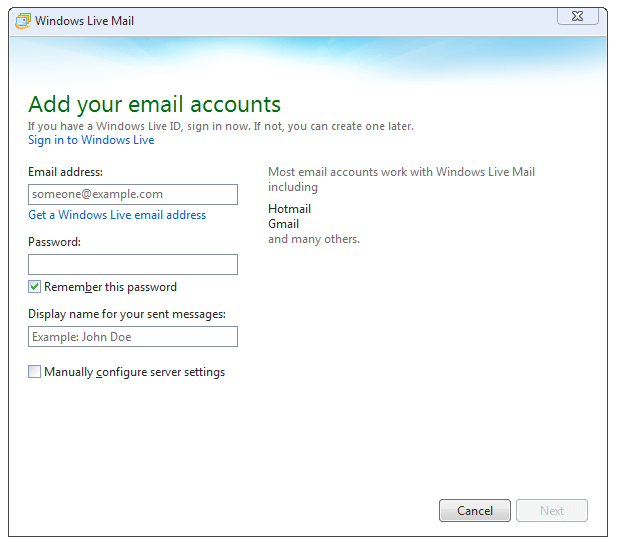620x547 pixels.
Task: Focus the Display name input field
Action: point(133,337)
